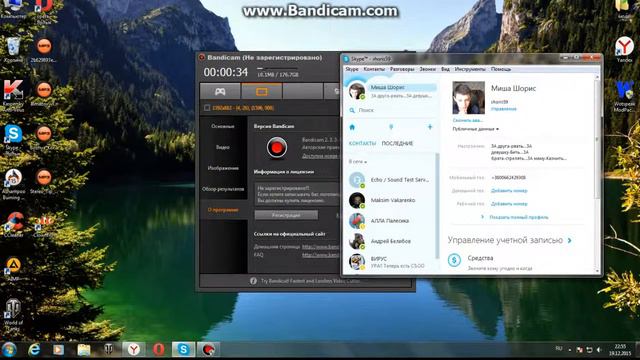Image resolution: width=640 pixels, height=360 pixels.
Task: Click Добавить номер for work phone
Action: [x=509, y=204]
